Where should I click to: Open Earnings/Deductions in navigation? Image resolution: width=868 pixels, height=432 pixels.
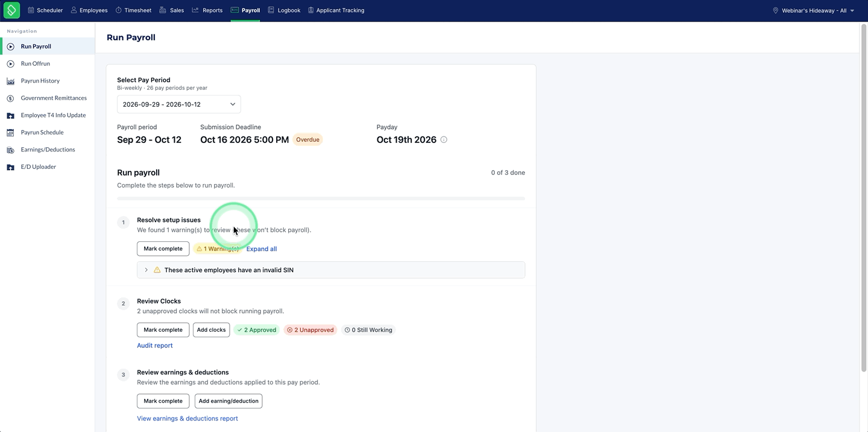[48, 150]
